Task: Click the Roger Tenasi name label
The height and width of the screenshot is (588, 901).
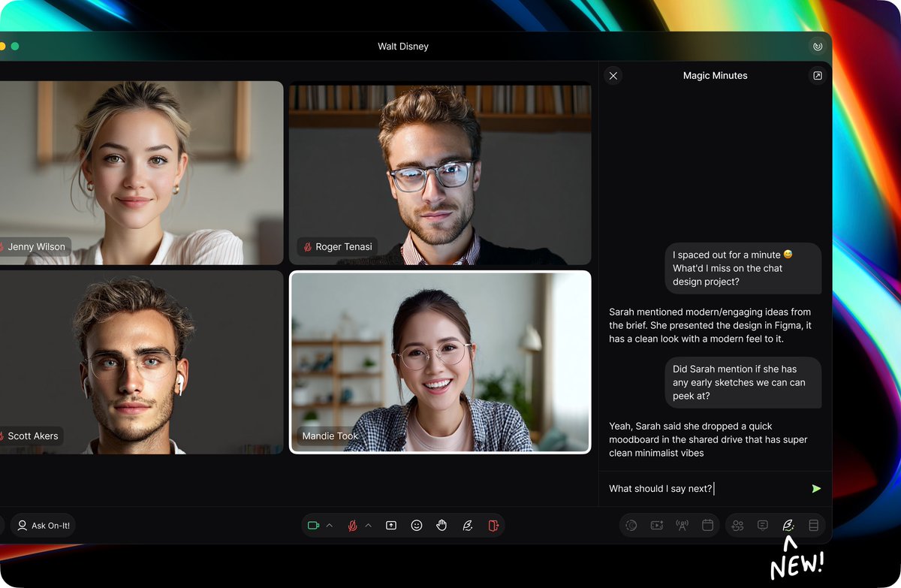Action: click(x=343, y=246)
